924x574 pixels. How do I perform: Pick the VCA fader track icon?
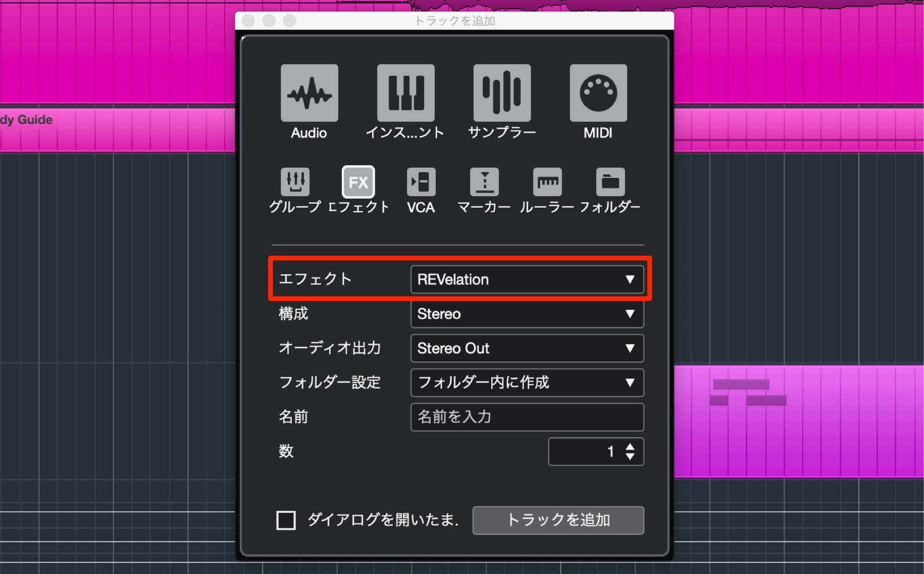(x=421, y=182)
